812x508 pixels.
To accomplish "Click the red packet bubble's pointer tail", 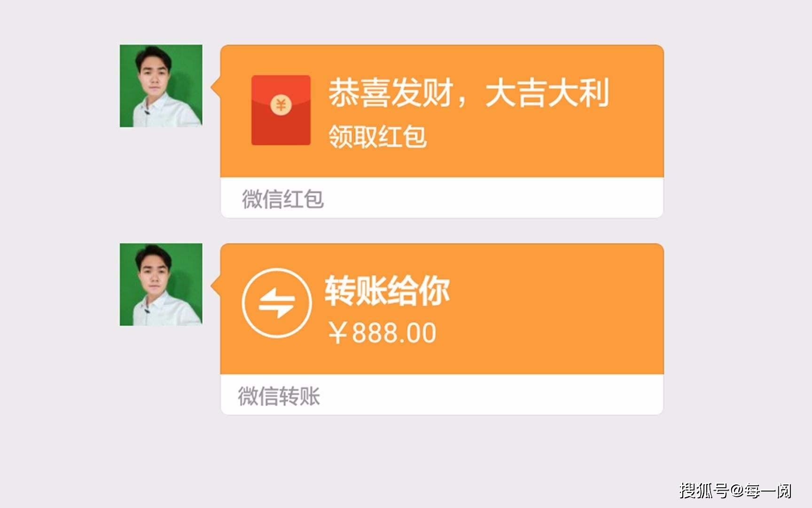I will 216,87.
